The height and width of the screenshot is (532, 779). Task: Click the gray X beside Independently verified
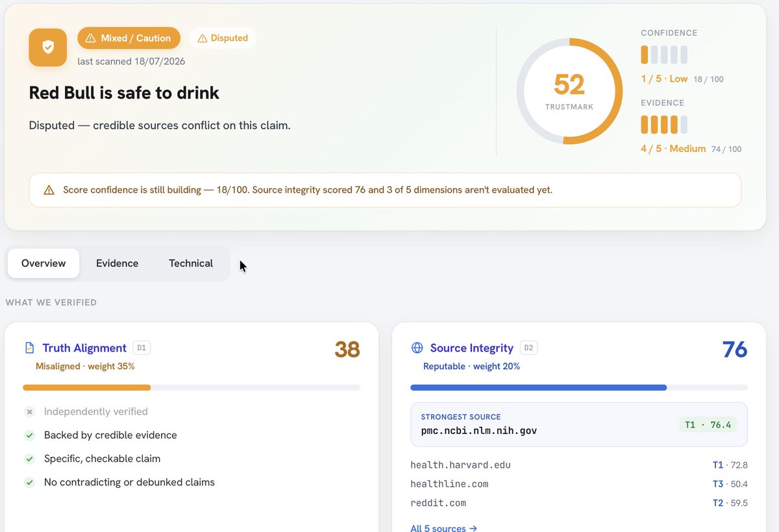pyautogui.click(x=29, y=412)
